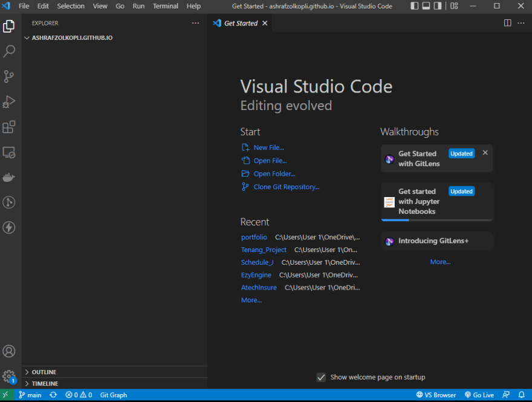Start Go Live server
This screenshot has width=532, height=402.
tap(479, 395)
